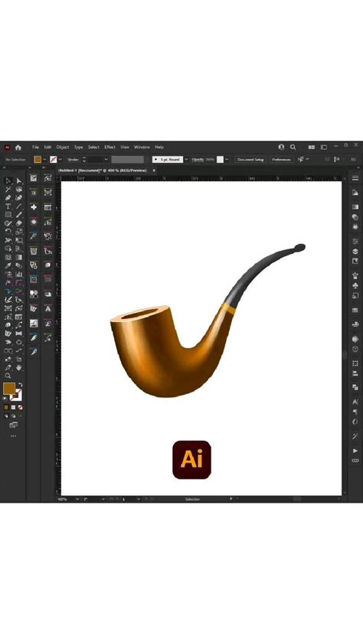The height and width of the screenshot is (644, 363).
Task: Open the Effect menu
Action: pyautogui.click(x=110, y=147)
